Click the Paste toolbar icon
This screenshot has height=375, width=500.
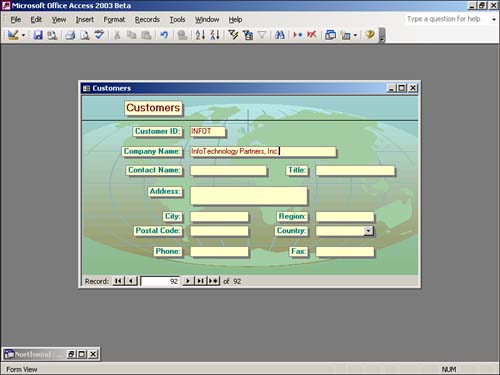click(x=146, y=35)
